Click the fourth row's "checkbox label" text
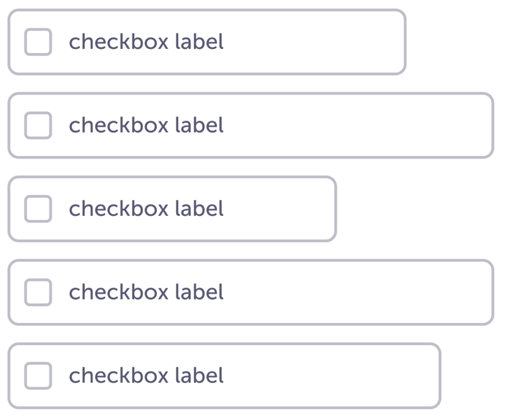Viewport: 507px width, 420px height. (x=146, y=292)
